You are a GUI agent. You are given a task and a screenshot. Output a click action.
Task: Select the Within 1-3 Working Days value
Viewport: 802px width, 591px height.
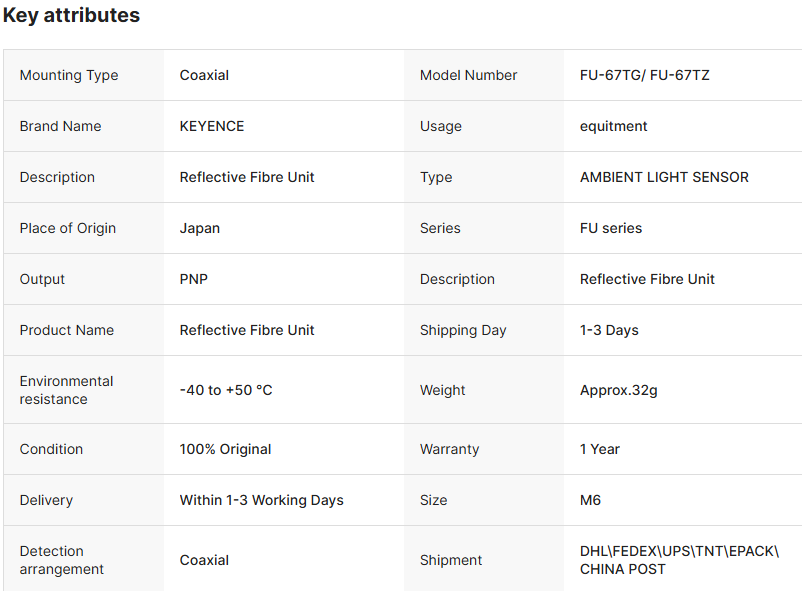[261, 500]
